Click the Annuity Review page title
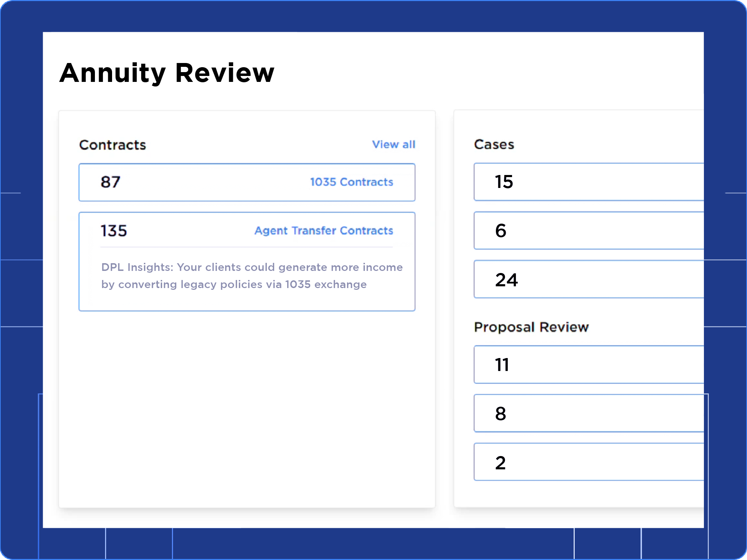Viewport: 747px width, 560px height. click(167, 73)
